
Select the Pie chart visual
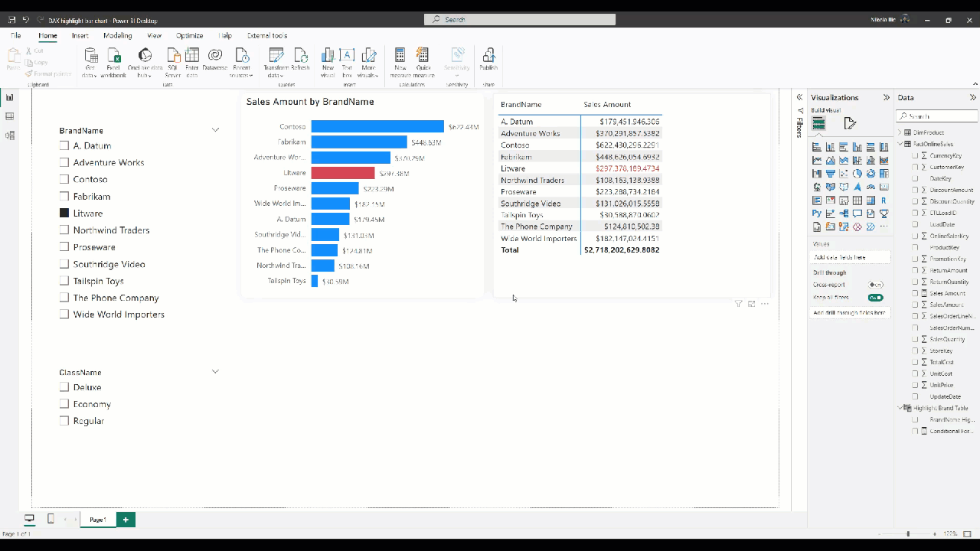point(857,174)
